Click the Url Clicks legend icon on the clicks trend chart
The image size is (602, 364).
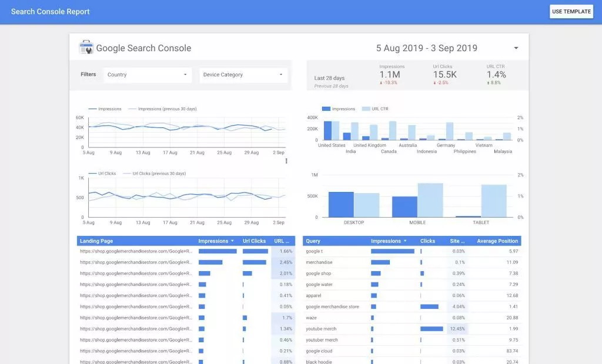pos(92,173)
